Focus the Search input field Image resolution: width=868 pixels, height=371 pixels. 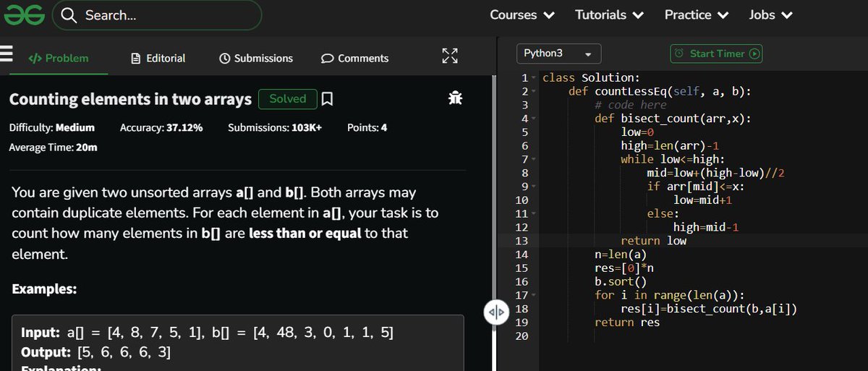click(157, 15)
